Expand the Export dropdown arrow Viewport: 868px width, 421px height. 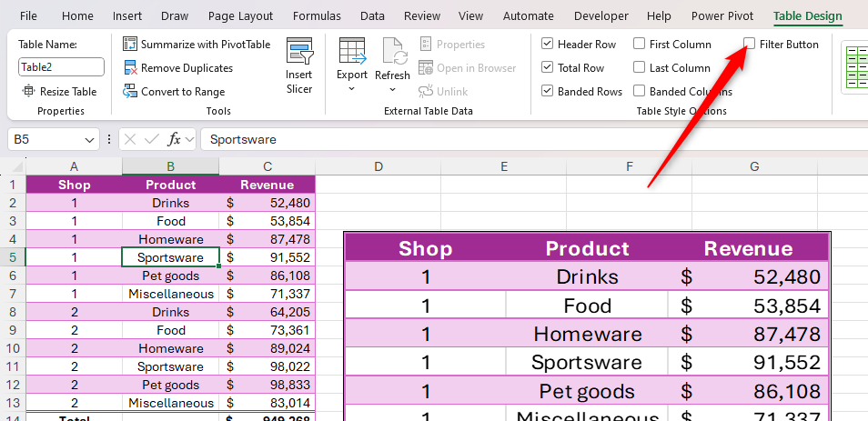click(352, 88)
